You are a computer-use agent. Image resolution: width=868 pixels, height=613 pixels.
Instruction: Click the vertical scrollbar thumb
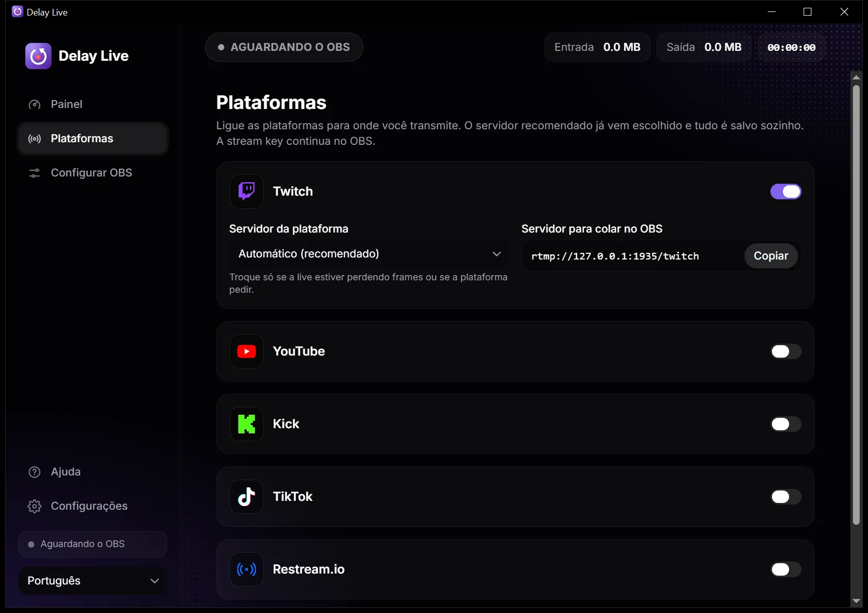(x=856, y=305)
